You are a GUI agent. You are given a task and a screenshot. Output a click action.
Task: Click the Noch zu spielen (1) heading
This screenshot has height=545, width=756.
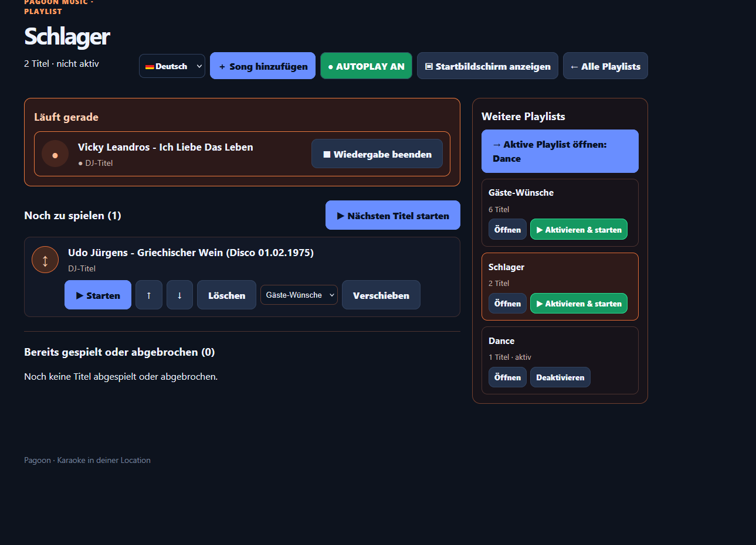[x=73, y=216]
